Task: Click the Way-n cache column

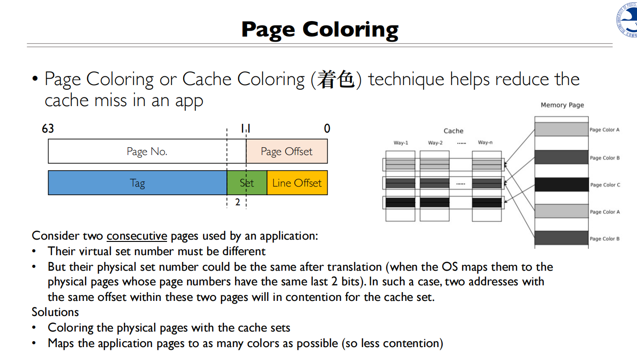Action: click(x=486, y=185)
